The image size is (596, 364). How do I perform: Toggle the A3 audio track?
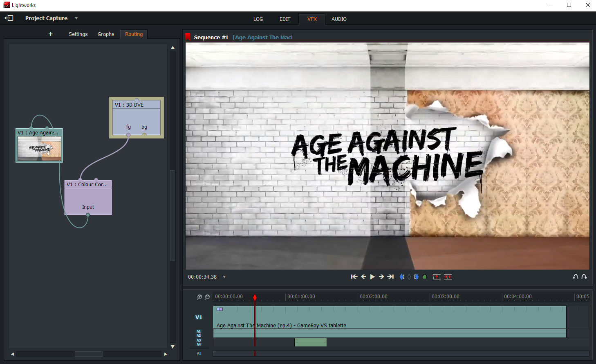click(x=199, y=340)
